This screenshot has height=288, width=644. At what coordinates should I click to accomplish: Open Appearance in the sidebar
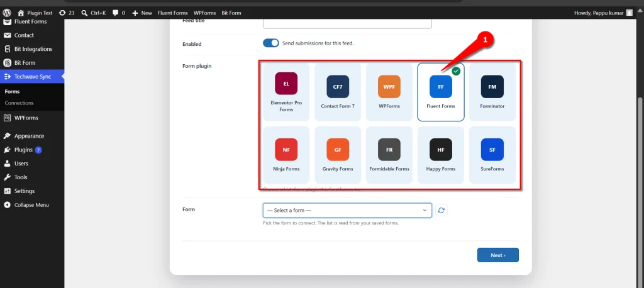coord(32,136)
